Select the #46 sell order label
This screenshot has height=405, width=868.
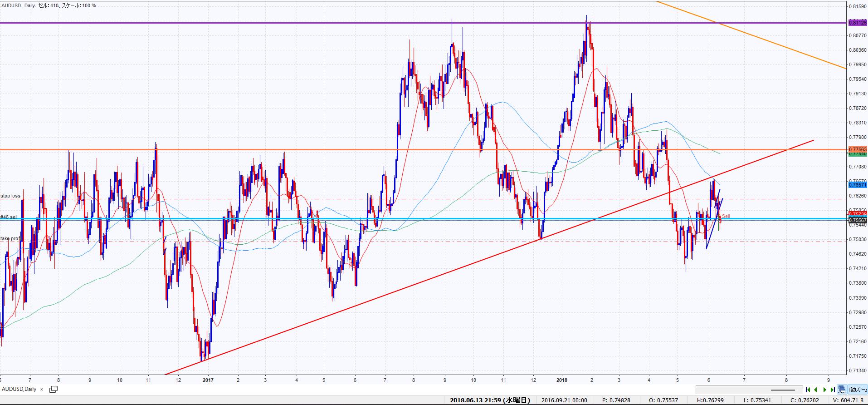(x=9, y=217)
